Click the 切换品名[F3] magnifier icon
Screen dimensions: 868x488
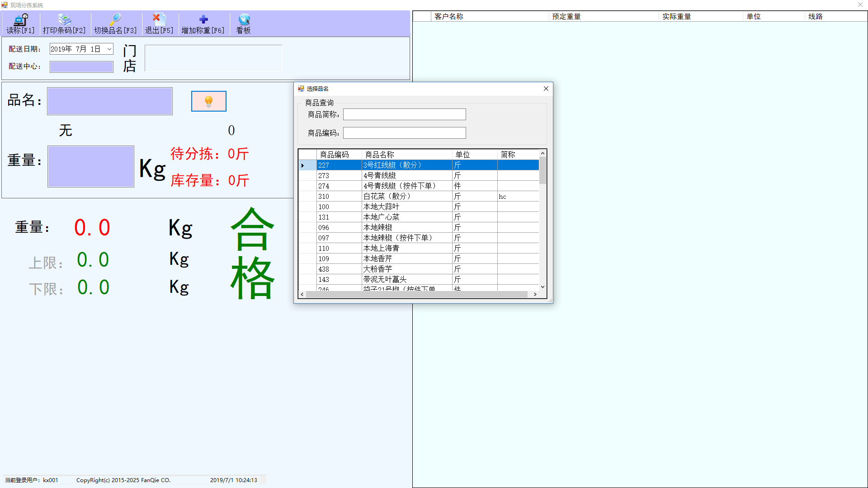[x=115, y=19]
